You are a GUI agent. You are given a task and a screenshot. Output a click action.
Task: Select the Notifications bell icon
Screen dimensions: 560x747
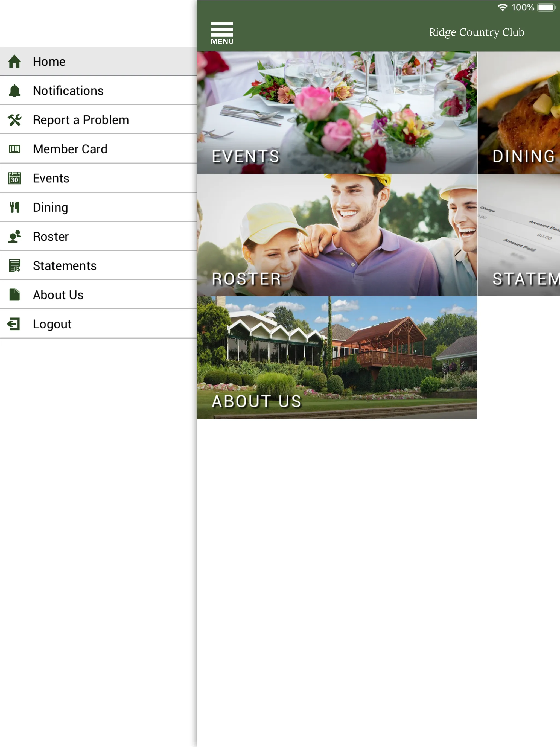tap(15, 91)
